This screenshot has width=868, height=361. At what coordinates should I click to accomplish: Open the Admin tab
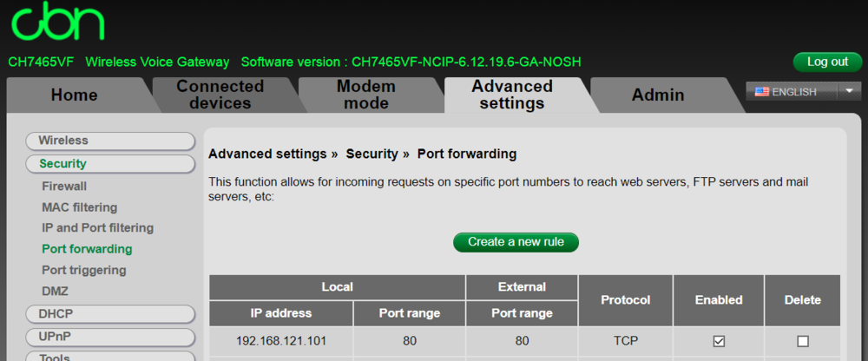point(658,95)
